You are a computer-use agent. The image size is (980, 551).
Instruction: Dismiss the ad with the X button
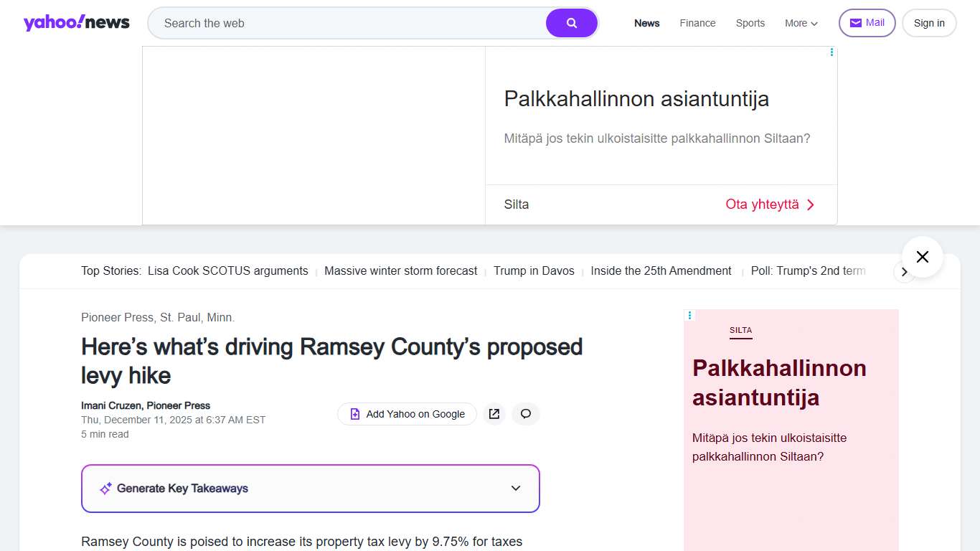(922, 256)
